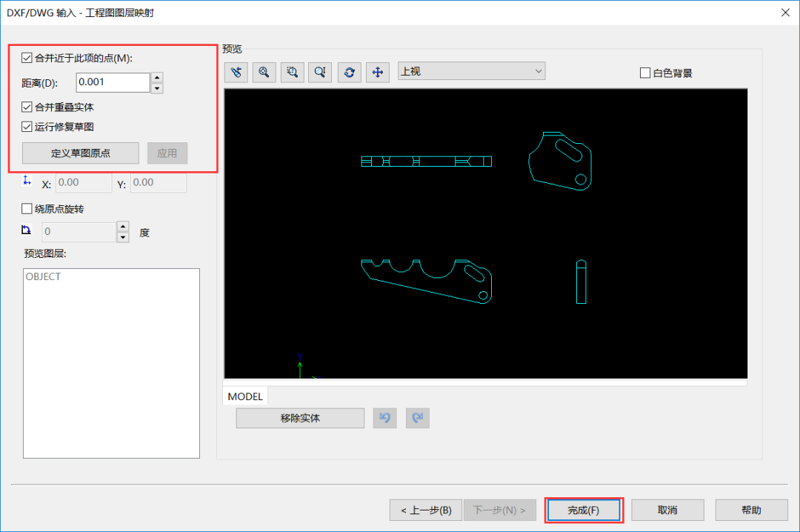
Task: Click the apply (应用) button
Action: pos(167,153)
